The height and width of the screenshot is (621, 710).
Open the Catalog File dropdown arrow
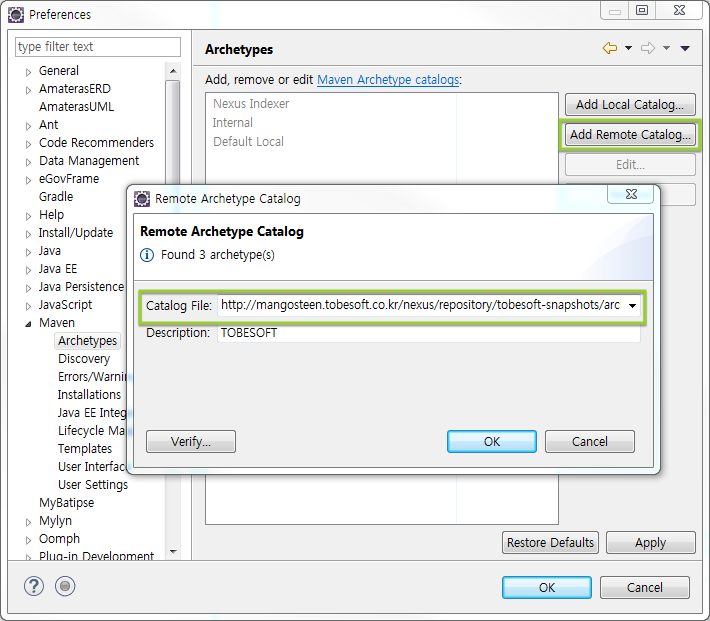(633, 306)
